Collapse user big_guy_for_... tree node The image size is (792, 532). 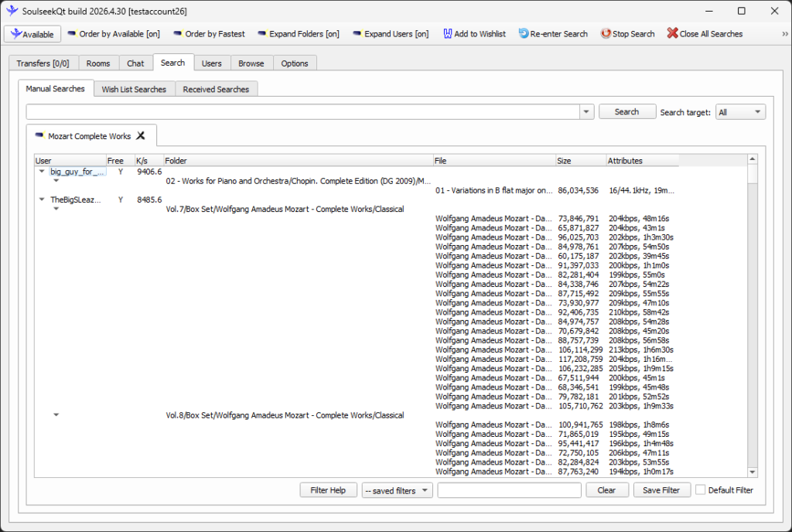coord(42,172)
